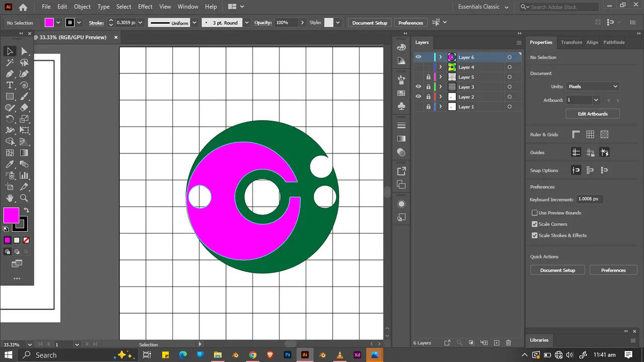Click Document Setup in control bar

370,23
